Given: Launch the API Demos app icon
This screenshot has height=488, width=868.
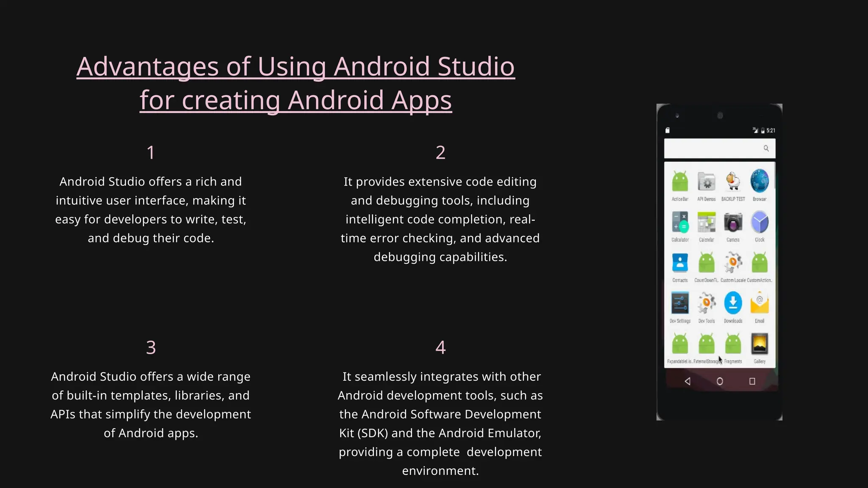Looking at the screenshot, I should (x=707, y=182).
